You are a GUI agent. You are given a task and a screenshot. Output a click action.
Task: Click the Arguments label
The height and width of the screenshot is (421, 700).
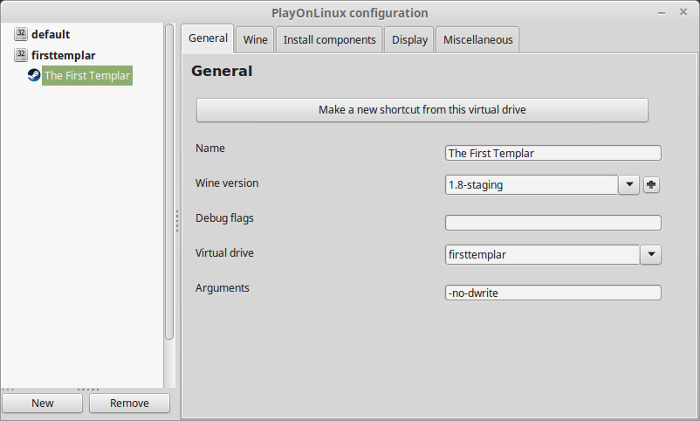pyautogui.click(x=222, y=288)
